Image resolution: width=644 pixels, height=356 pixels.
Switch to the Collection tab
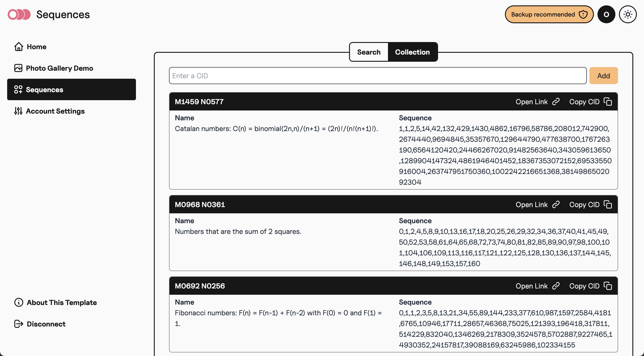click(412, 52)
